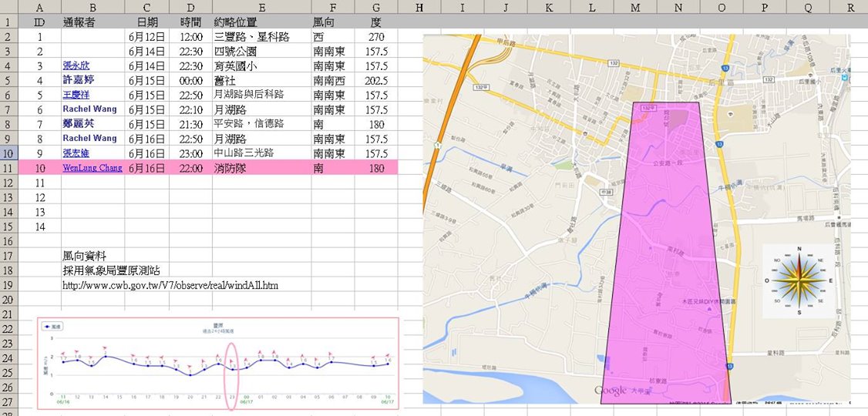Select the cell 育英國小
Viewport: 868px width, 416px height.
pyautogui.click(x=262, y=66)
